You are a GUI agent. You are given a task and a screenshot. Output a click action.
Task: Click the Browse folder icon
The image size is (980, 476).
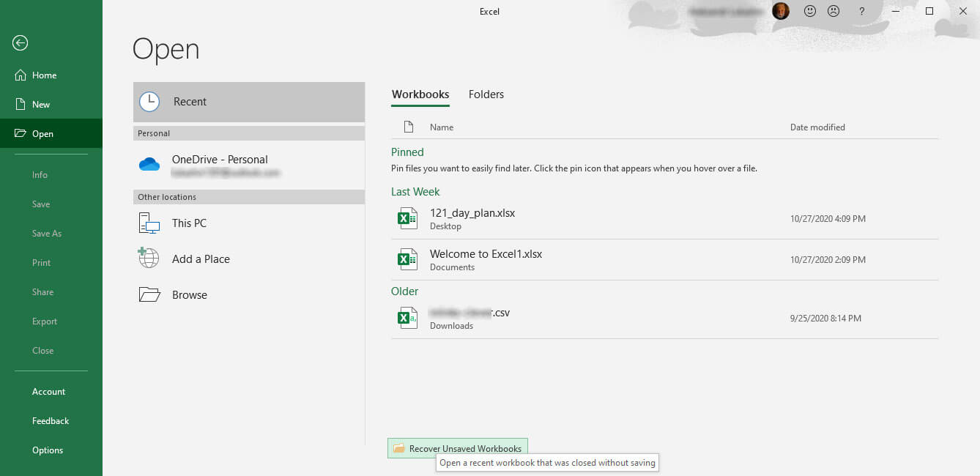pyautogui.click(x=149, y=295)
